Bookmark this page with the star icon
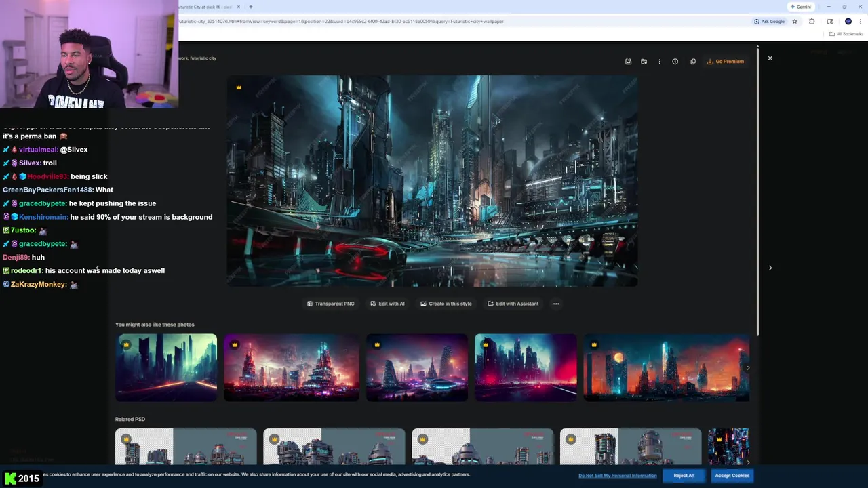The image size is (868, 488). tap(795, 21)
